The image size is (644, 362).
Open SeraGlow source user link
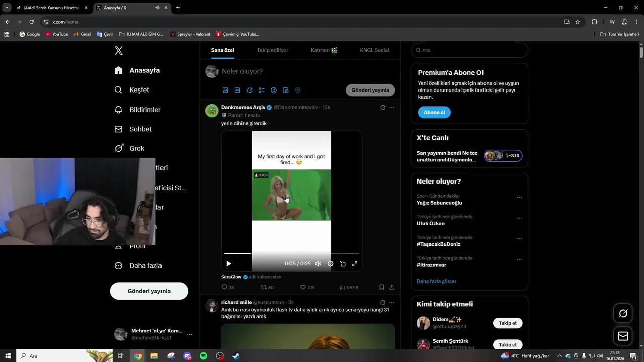[231, 277]
